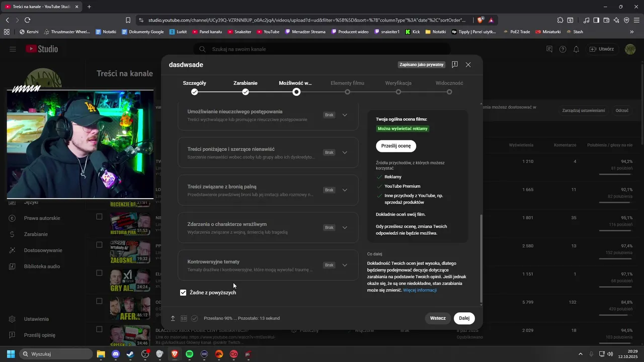
Task: Open the Więcej informacji link
Action: 420,290
